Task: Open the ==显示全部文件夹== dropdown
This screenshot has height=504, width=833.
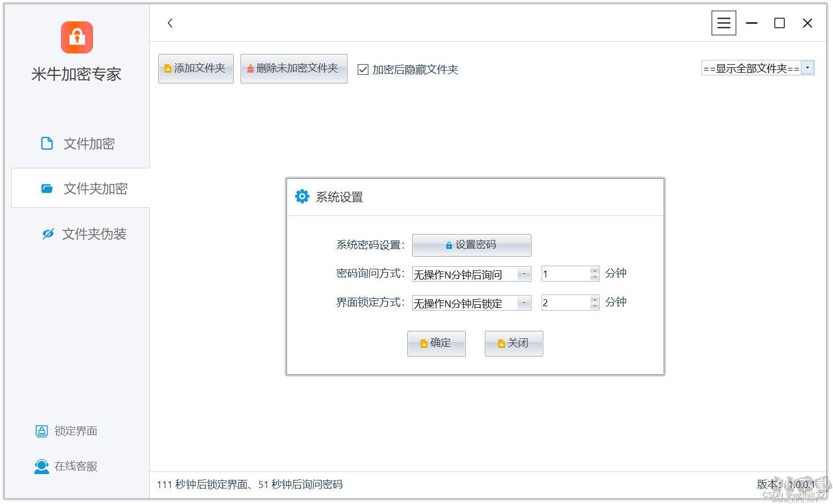Action: [x=807, y=68]
